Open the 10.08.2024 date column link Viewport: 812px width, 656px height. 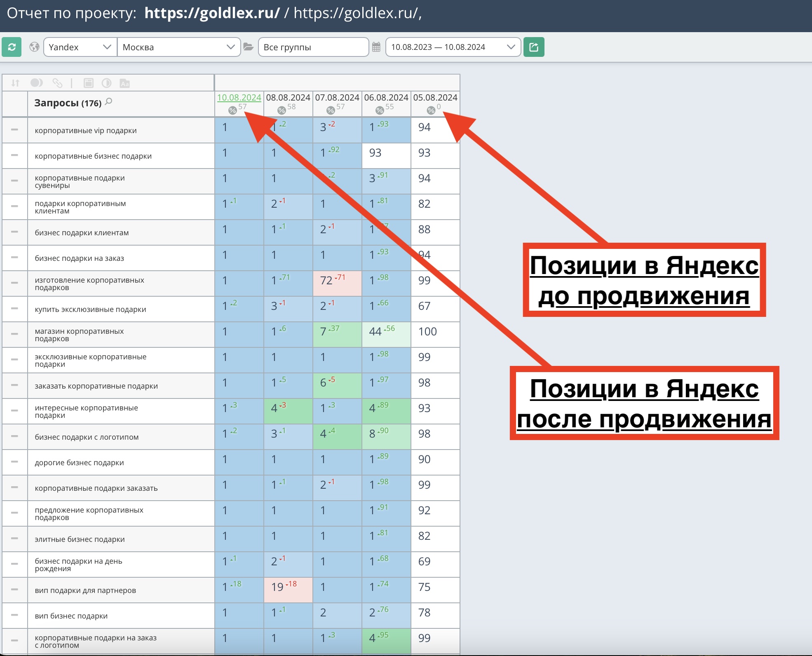(239, 98)
